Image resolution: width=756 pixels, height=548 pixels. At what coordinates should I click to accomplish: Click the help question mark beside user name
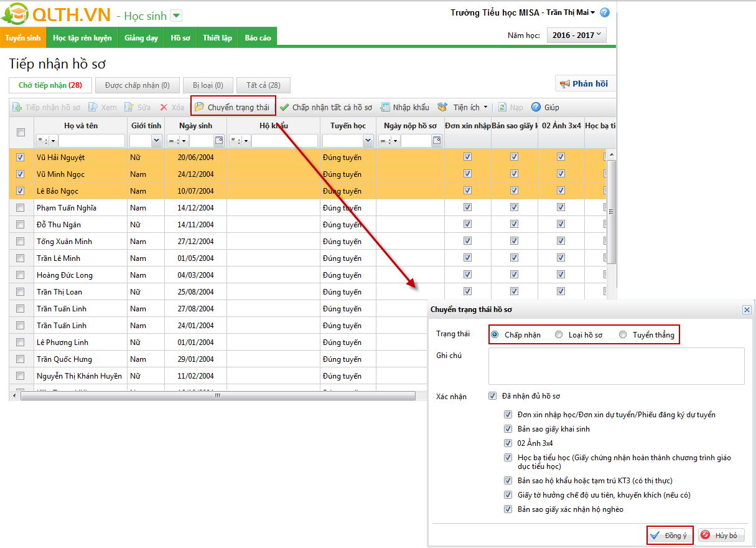[605, 12]
